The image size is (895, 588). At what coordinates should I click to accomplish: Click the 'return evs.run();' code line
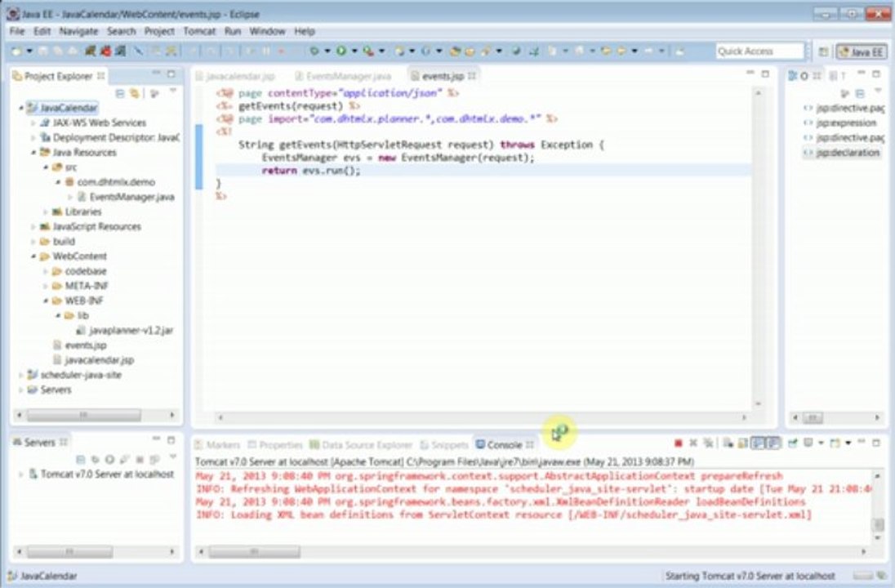(311, 171)
